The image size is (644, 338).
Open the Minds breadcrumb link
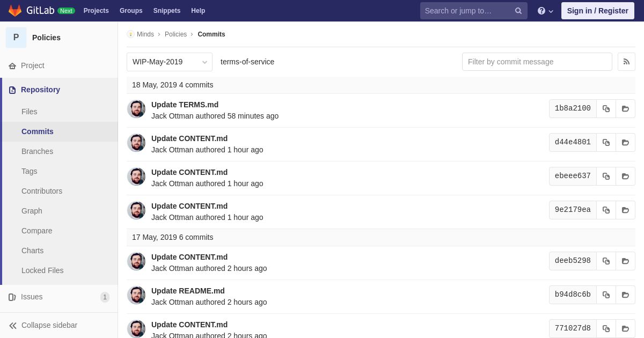tap(145, 34)
